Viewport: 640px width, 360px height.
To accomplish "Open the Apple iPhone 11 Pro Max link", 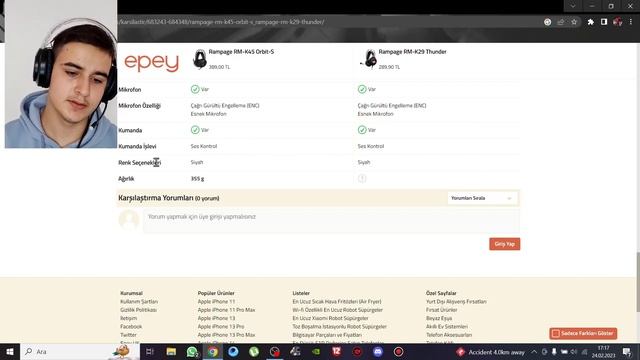I will [227, 310].
